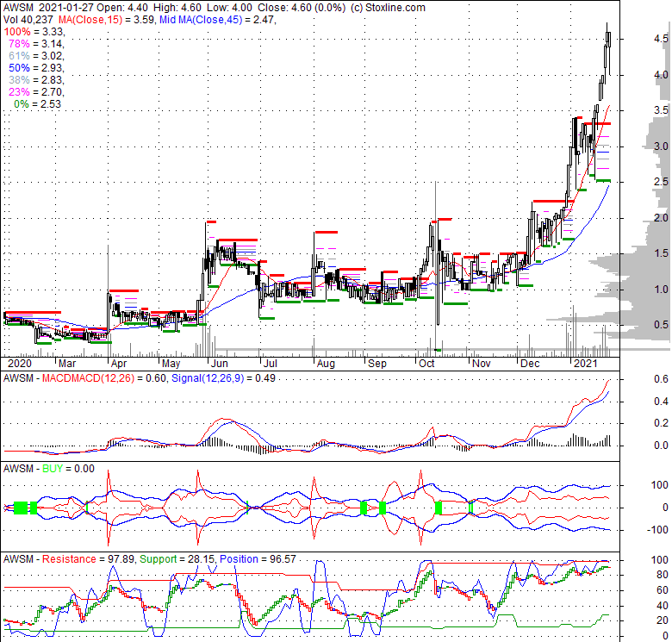The image size is (672, 642).
Task: Select the '78% = 3.14' Fibonacci level
Action: click(x=36, y=44)
